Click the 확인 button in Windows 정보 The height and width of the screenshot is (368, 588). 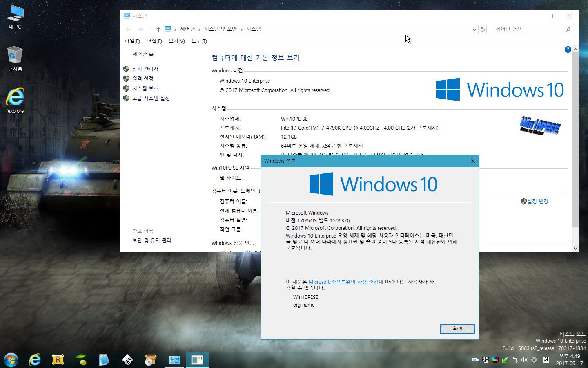click(x=458, y=329)
